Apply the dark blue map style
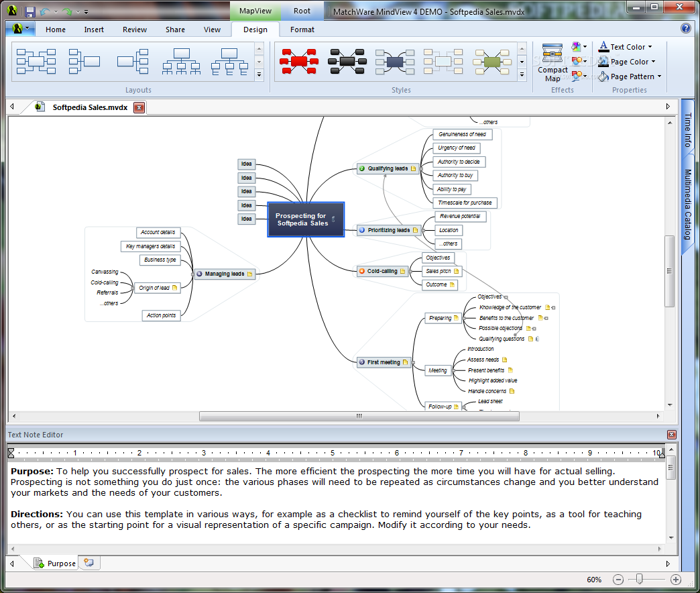 [x=395, y=62]
